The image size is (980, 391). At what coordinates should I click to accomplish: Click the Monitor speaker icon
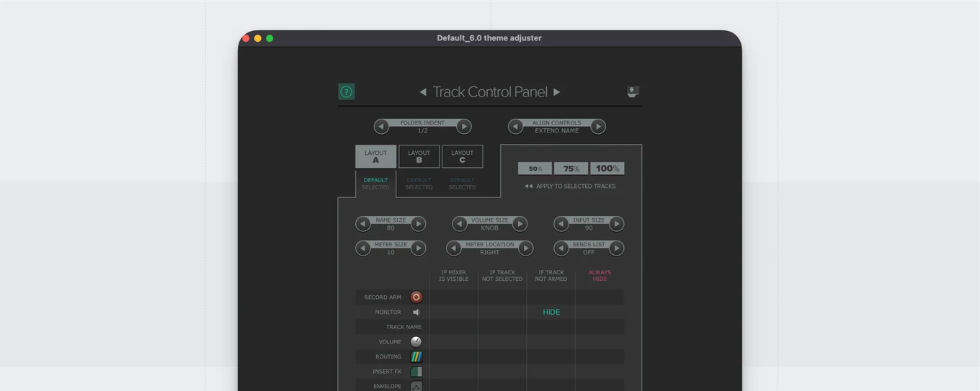[x=416, y=312]
